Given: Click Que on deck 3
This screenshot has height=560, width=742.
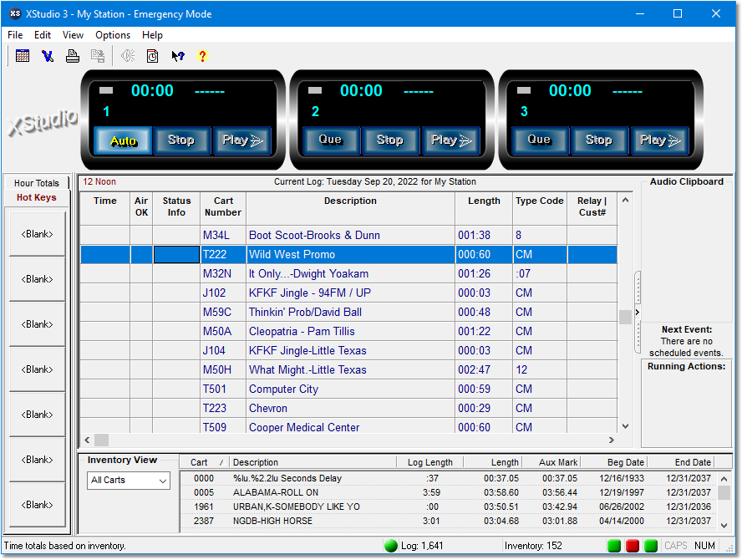Looking at the screenshot, I should click(539, 140).
